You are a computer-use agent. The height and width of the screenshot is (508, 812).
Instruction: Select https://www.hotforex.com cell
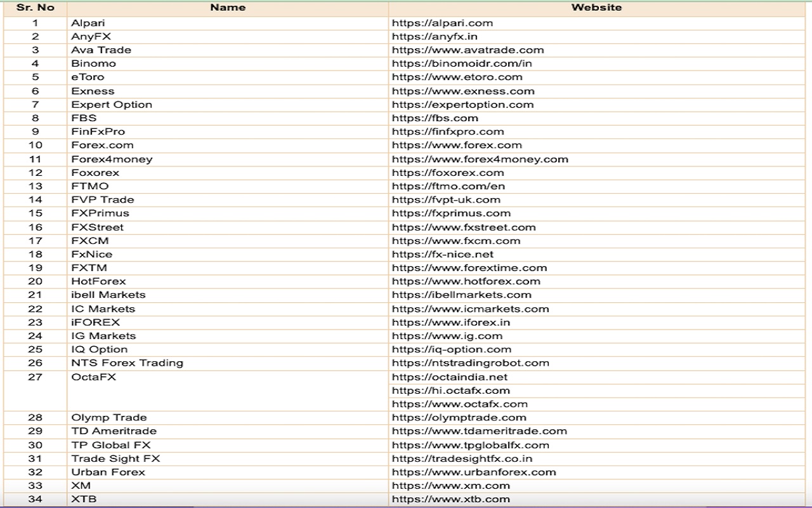pos(596,281)
